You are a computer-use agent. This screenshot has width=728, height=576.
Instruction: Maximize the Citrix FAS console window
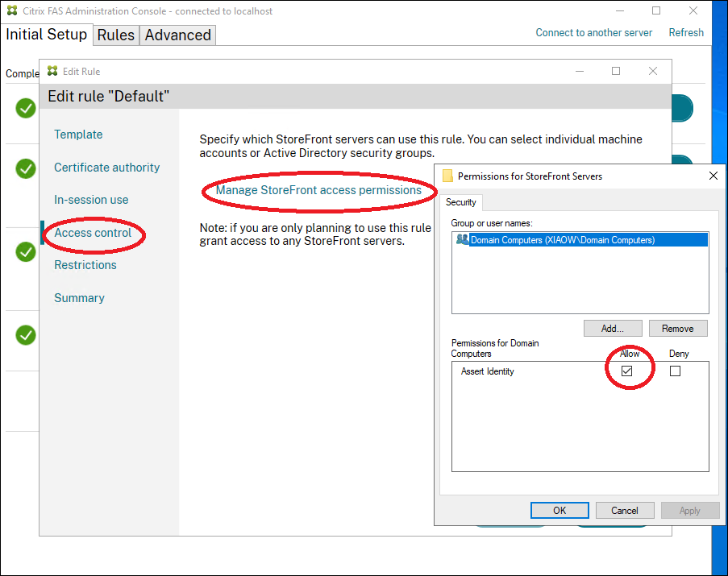point(656,10)
